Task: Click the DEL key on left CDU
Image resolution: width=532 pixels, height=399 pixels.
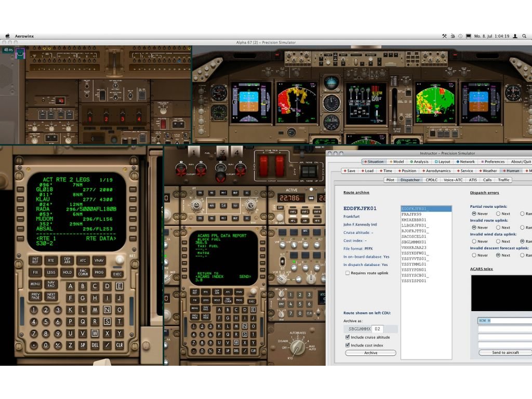Action: point(95,345)
